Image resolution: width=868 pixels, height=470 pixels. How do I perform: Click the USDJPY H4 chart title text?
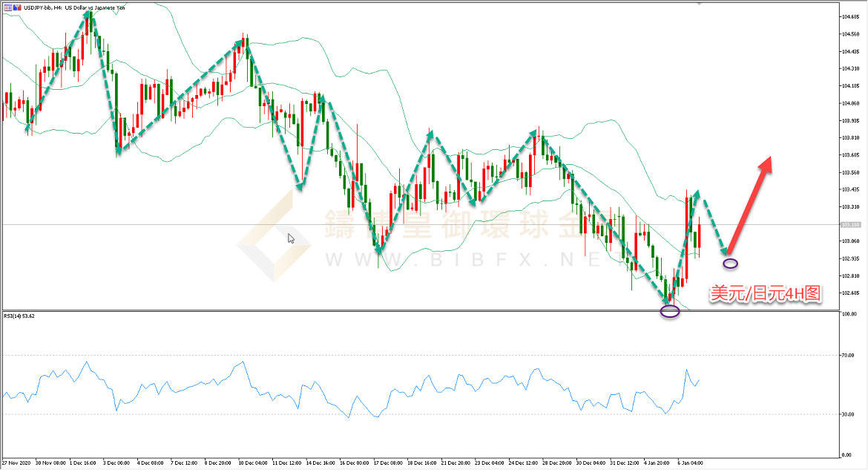tap(67, 7)
